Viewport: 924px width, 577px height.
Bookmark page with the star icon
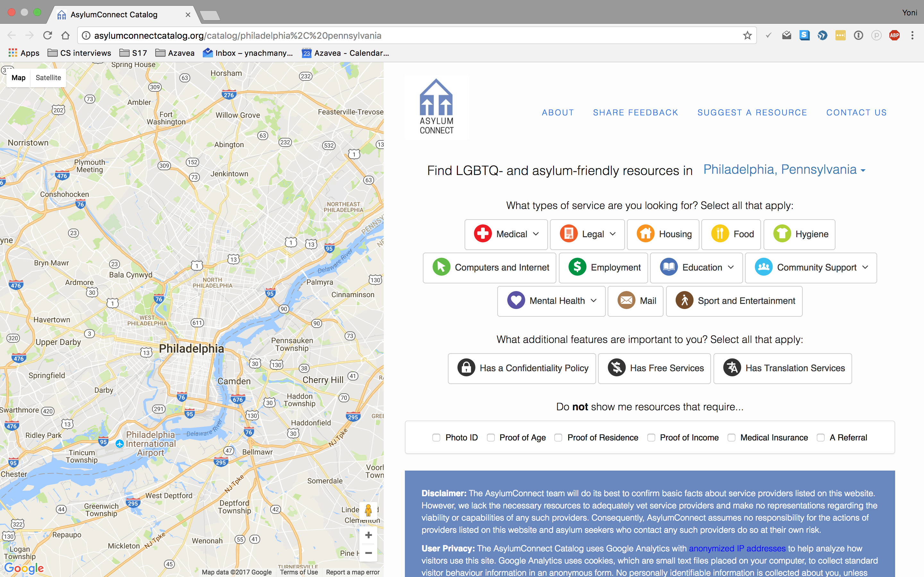point(747,36)
